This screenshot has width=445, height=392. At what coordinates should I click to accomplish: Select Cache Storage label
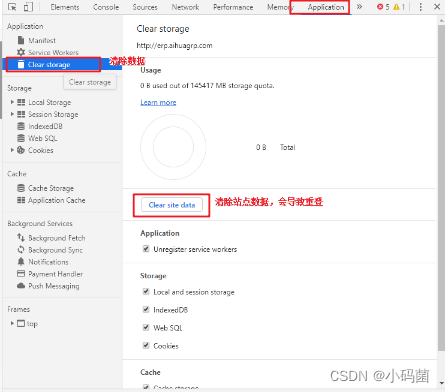coord(51,188)
